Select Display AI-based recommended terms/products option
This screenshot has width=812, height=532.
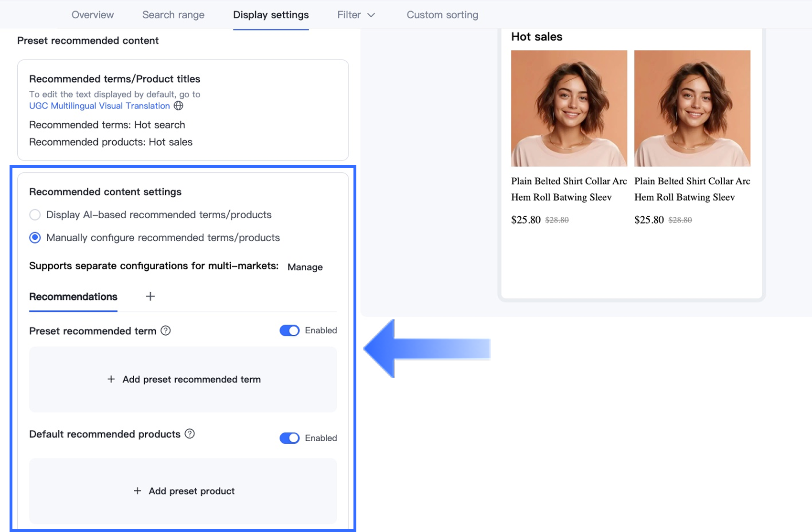coord(35,215)
